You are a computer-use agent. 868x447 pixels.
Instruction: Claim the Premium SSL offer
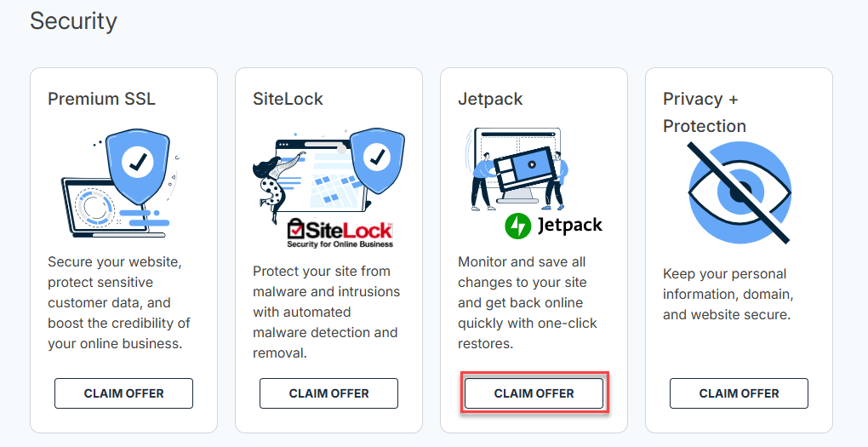[123, 393]
